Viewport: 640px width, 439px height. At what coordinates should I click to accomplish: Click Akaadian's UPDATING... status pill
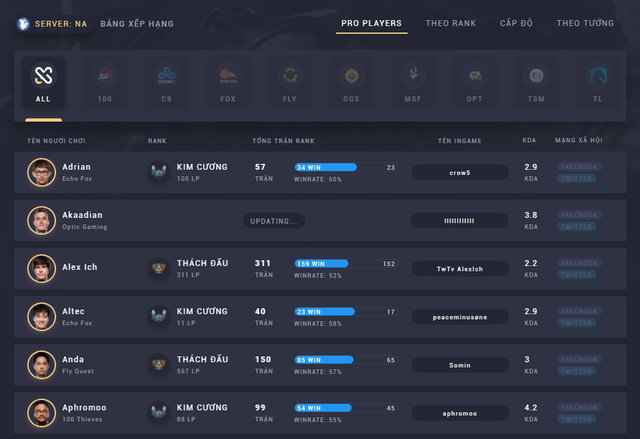pos(274,221)
